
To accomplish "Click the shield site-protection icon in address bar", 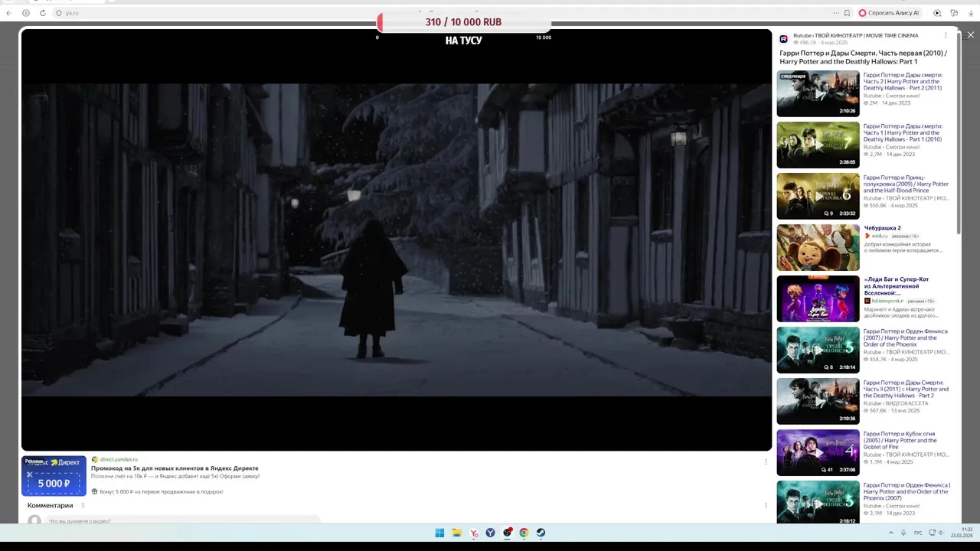I will point(59,13).
